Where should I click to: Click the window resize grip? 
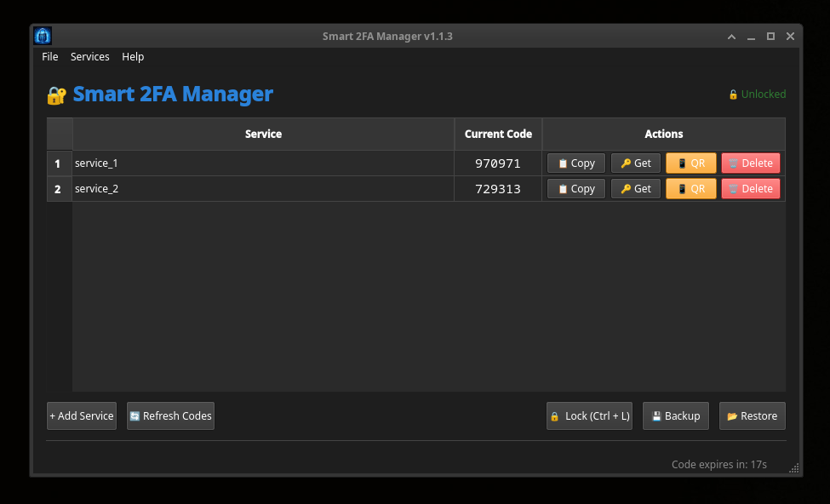[794, 468]
